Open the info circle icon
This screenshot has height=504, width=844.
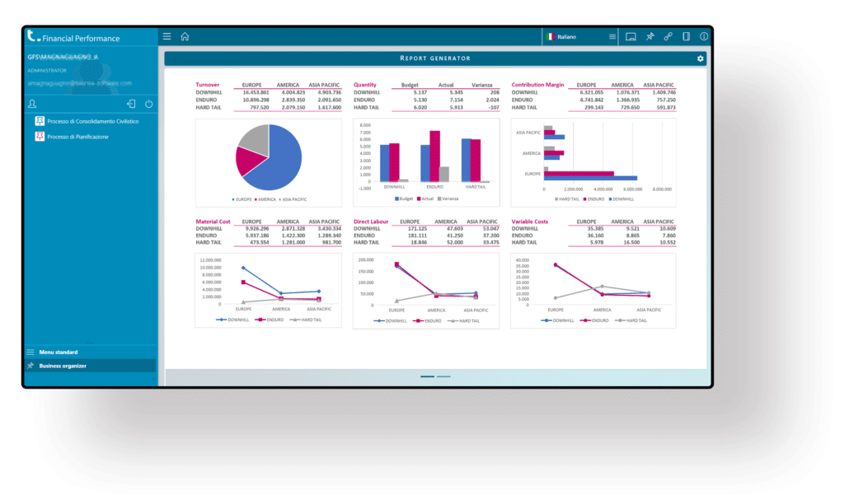(704, 36)
